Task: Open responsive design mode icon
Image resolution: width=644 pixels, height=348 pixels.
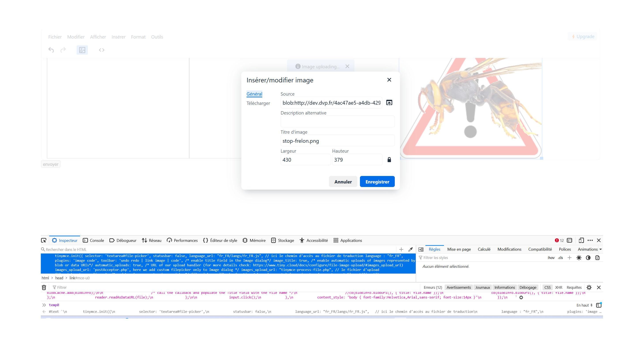Action: pyautogui.click(x=581, y=240)
